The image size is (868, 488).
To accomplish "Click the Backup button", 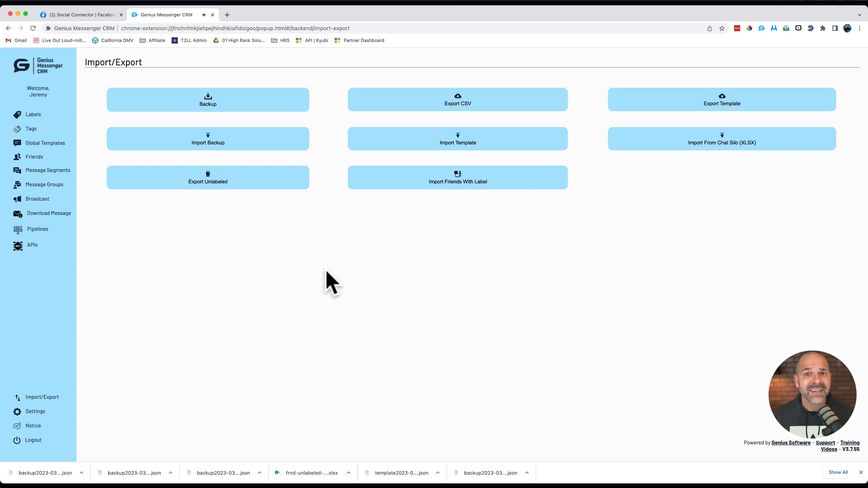I will tap(208, 100).
